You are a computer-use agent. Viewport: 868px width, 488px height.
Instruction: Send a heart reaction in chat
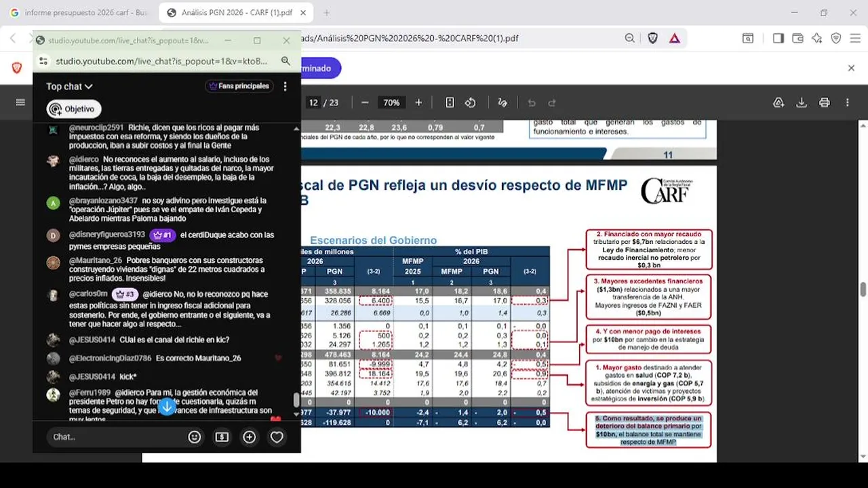[x=277, y=437]
